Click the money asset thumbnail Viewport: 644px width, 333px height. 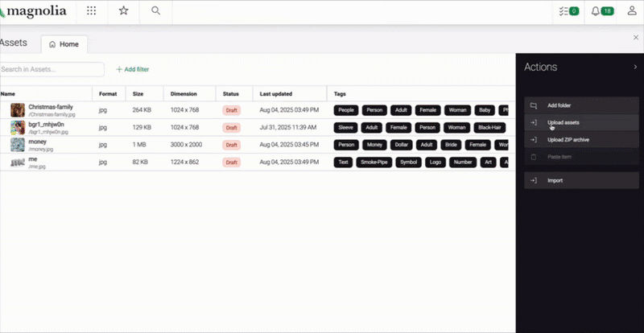tap(17, 145)
